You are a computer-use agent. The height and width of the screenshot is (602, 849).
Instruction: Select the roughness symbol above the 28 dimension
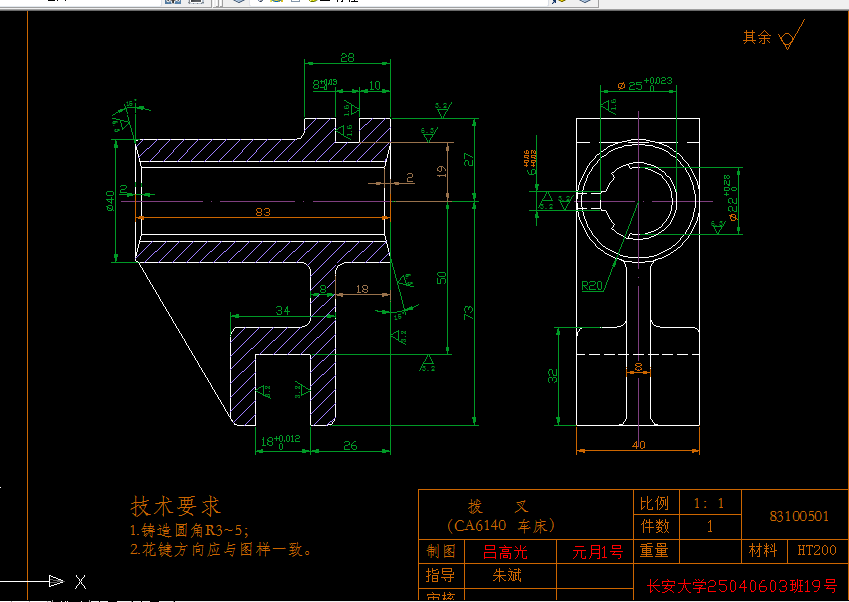[x=352, y=110]
